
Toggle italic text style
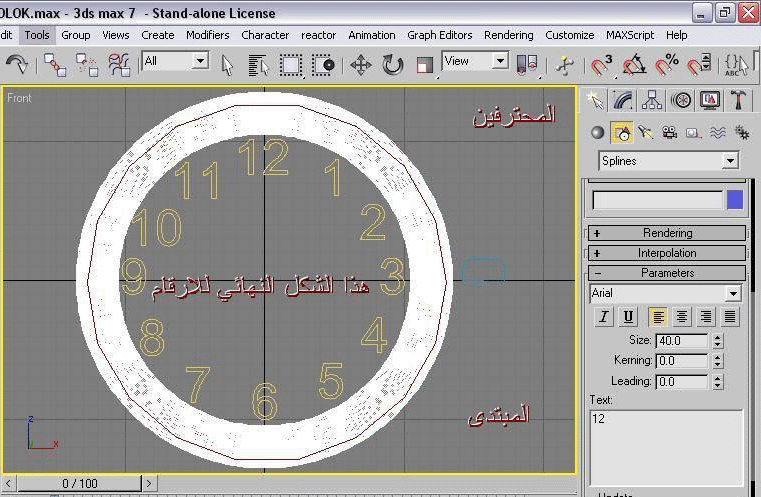pos(603,317)
